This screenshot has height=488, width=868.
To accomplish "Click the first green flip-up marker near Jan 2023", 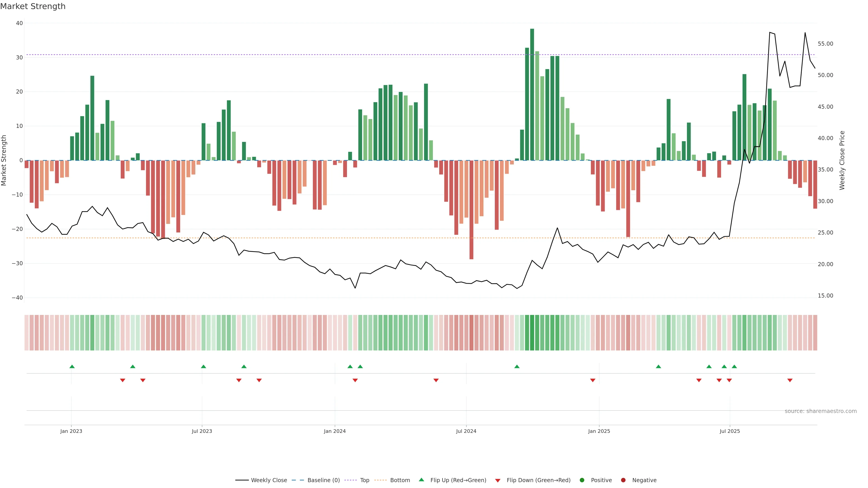I will coord(72,366).
